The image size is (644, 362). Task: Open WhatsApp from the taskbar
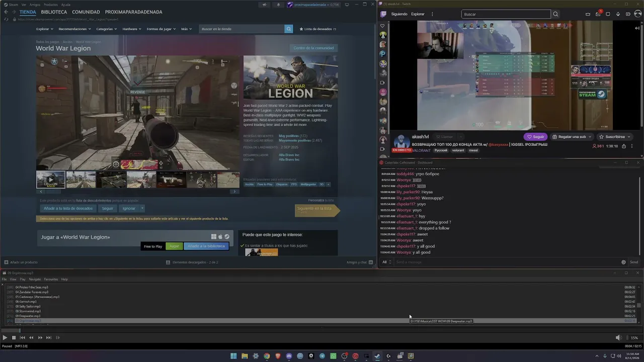[333, 356]
